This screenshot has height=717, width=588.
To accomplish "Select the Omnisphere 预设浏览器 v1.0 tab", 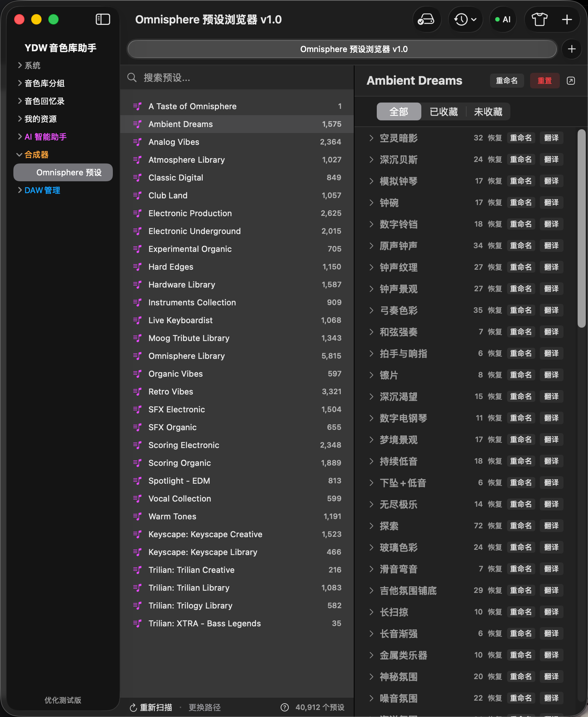I will [x=342, y=49].
